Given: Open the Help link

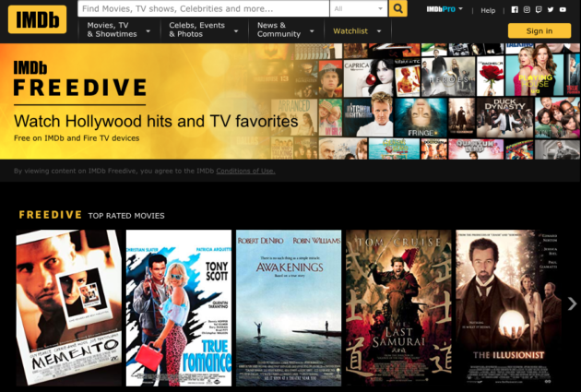Looking at the screenshot, I should coord(488,10).
